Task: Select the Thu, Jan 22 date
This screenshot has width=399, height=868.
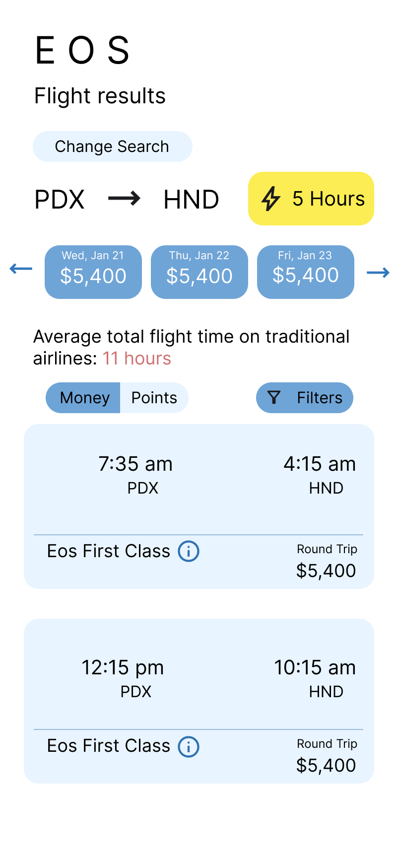Action: tap(199, 272)
